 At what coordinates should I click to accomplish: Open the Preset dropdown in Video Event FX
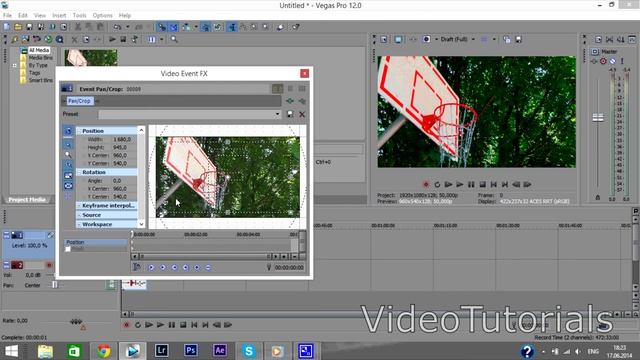point(278,114)
